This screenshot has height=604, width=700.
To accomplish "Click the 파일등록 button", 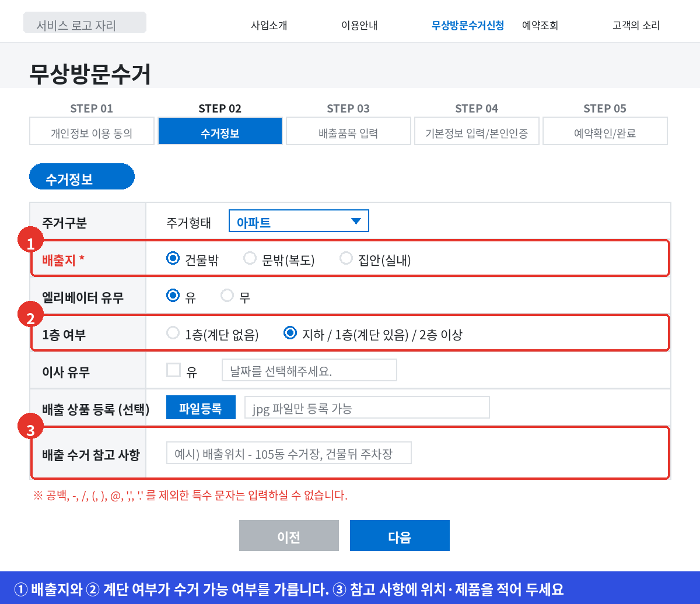I will pos(201,408).
